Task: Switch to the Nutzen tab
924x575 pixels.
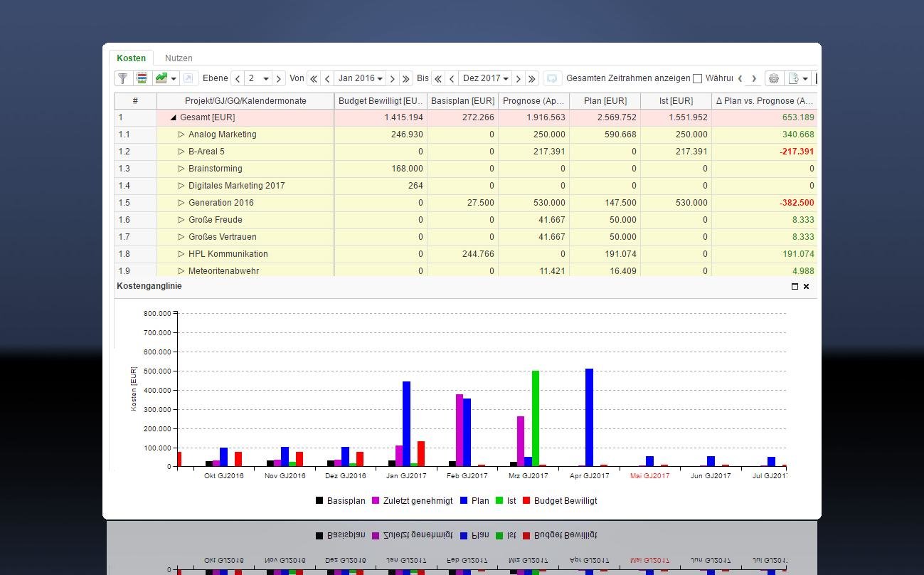Action: (x=179, y=58)
